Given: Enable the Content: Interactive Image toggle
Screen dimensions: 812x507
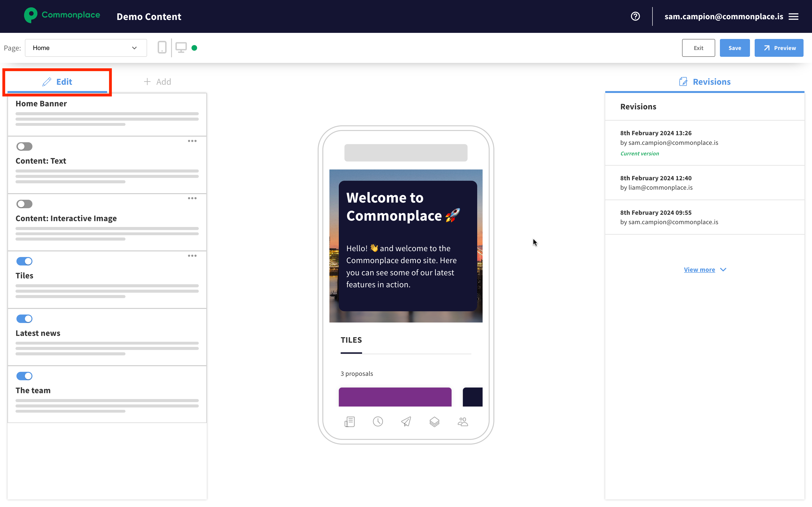Looking at the screenshot, I should [x=24, y=204].
